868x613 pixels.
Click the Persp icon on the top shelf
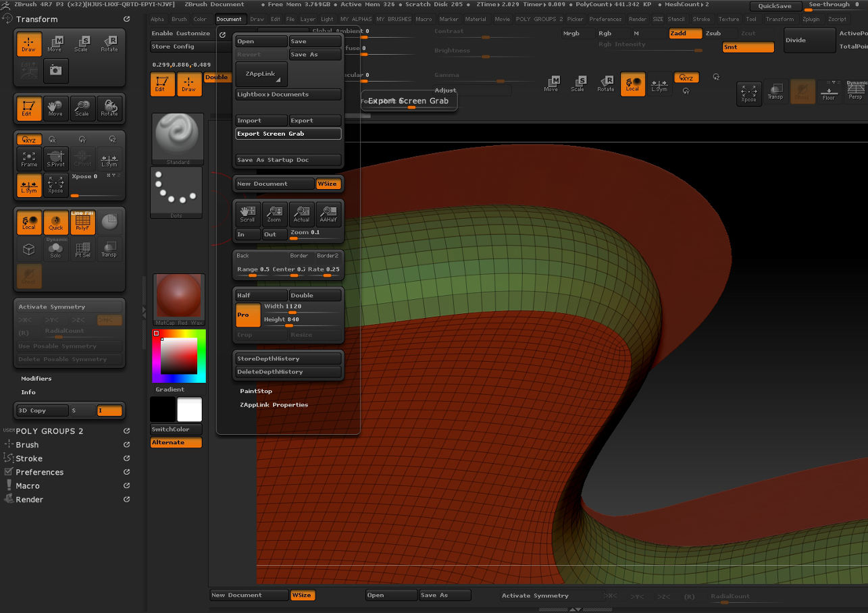click(x=856, y=92)
